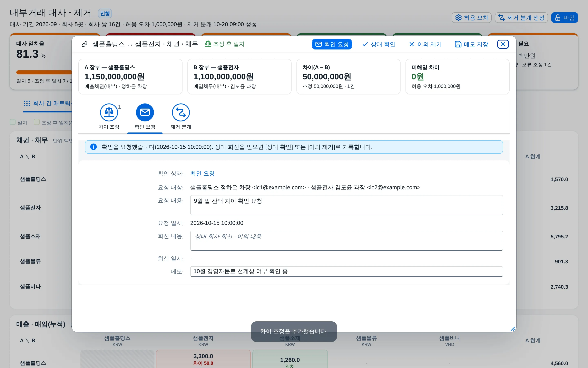Click the A 장부 amount 1,150,000,000원
Image resolution: width=588 pixels, height=368 pixels.
tap(114, 77)
